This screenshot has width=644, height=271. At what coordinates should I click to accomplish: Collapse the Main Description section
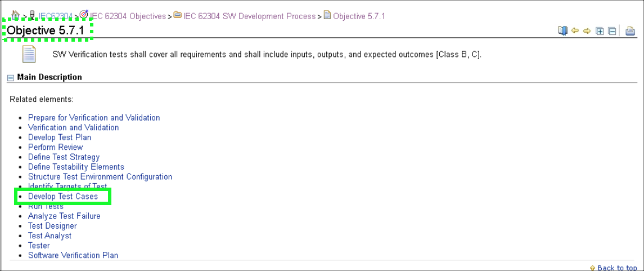(11, 78)
